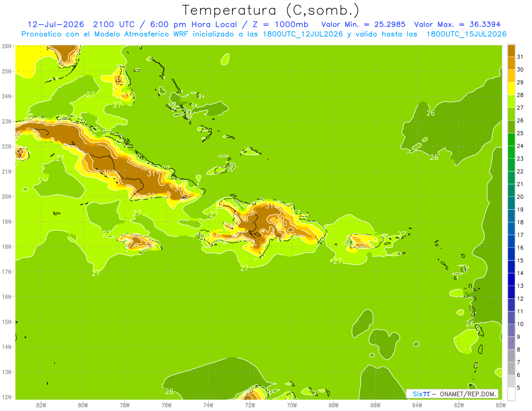Screen dimensions: 532x411
Task: Click latitude axis label '23N'
Action: (x=6, y=121)
